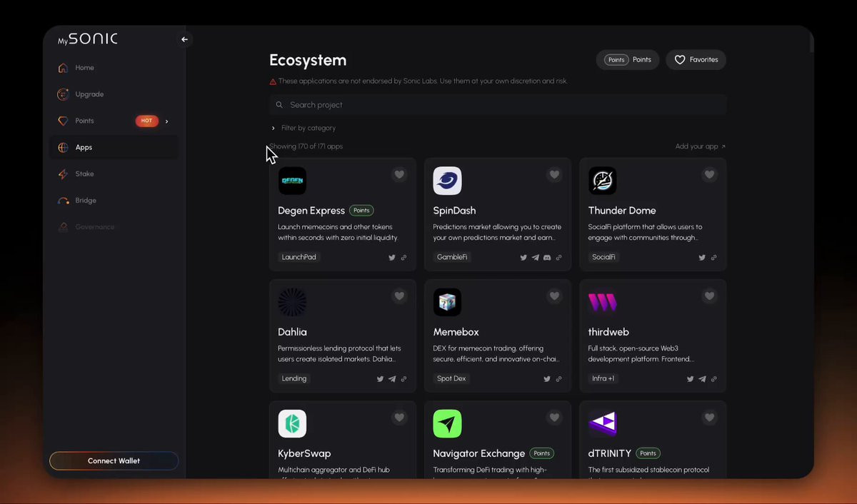
Task: Toggle the Points filter button
Action: tap(628, 60)
